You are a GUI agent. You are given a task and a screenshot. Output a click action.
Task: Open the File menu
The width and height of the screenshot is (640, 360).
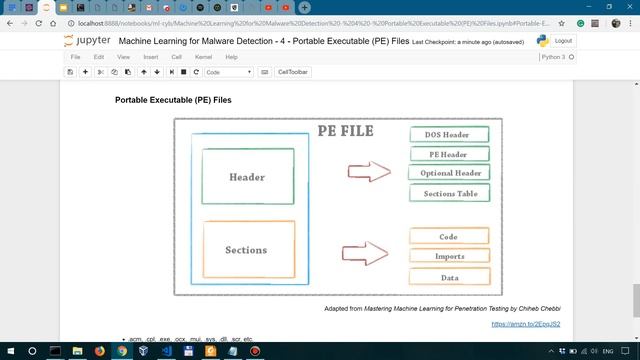click(76, 57)
